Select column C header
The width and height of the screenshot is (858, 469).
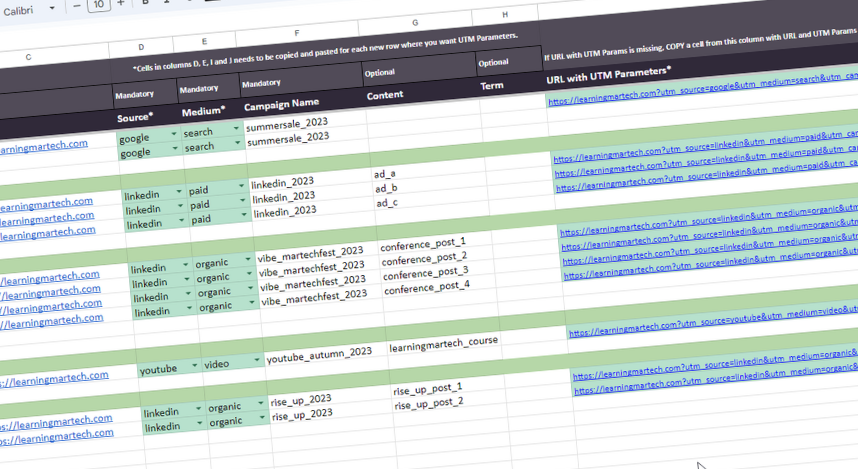point(28,57)
